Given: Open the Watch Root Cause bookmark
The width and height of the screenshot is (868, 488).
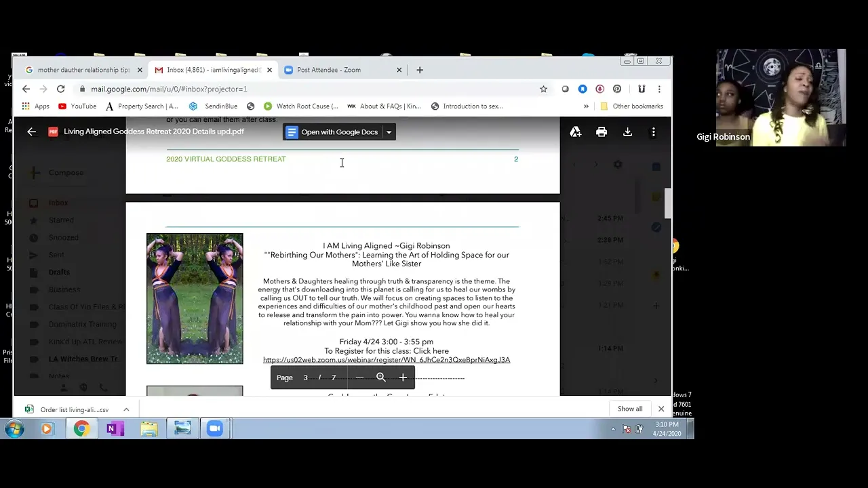Looking at the screenshot, I should click(x=300, y=106).
